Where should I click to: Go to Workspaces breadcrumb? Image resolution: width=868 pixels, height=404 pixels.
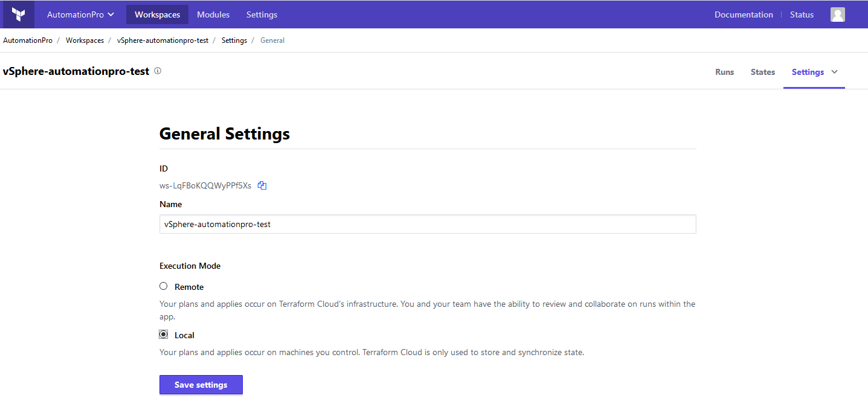(85, 40)
